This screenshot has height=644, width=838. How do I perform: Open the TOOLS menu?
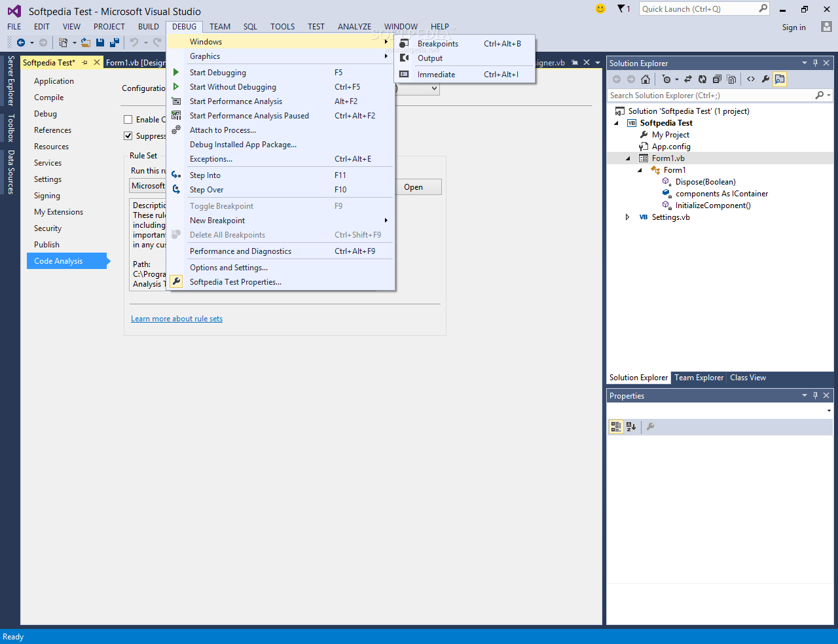pyautogui.click(x=282, y=27)
